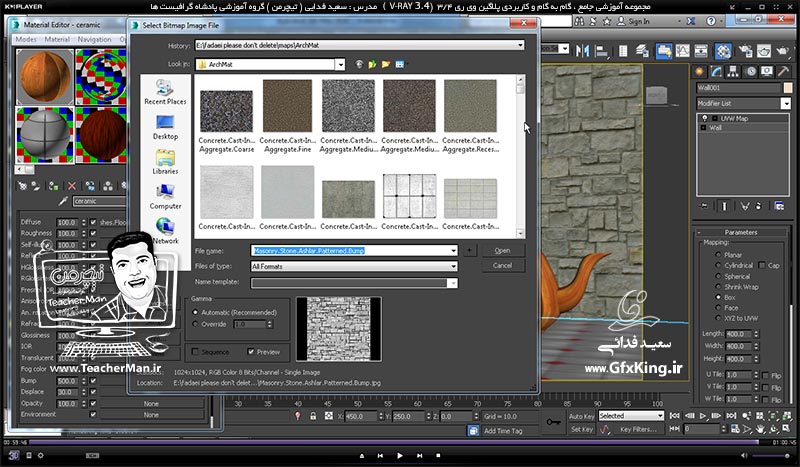Viewport: 800px width, 467px height.
Task: Expand the UVW Map modifier sub-objects
Action: pyautogui.click(x=714, y=118)
